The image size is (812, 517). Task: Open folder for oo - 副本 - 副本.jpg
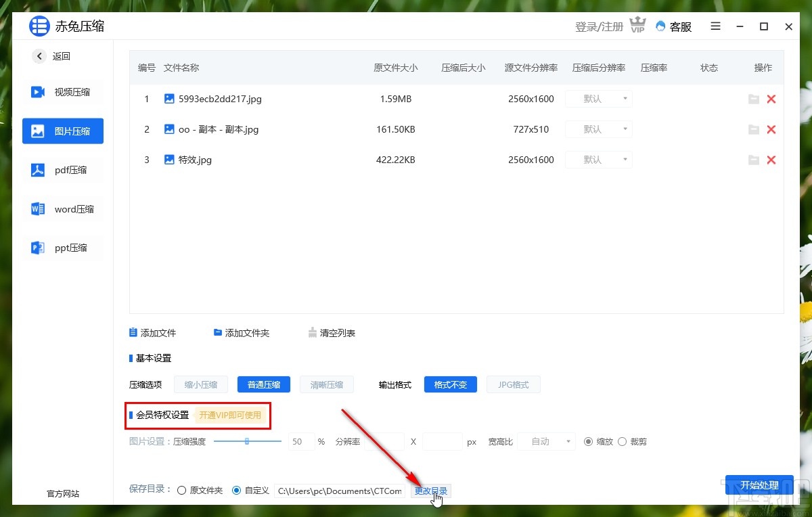pos(753,129)
